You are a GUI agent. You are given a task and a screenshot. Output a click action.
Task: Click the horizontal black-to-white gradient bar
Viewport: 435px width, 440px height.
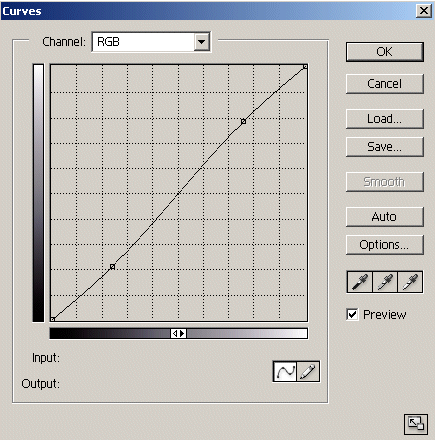coord(178,333)
